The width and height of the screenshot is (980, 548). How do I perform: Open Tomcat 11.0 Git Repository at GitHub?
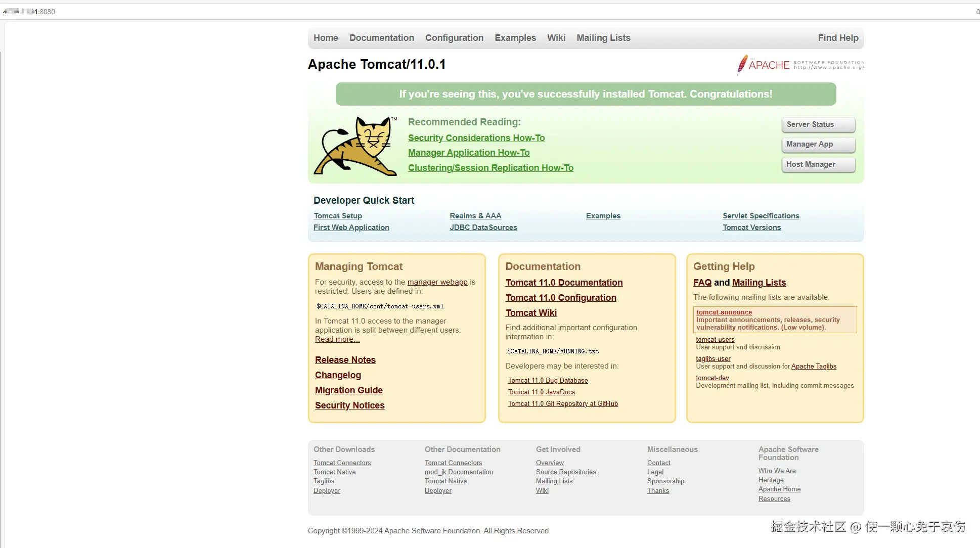pyautogui.click(x=562, y=403)
